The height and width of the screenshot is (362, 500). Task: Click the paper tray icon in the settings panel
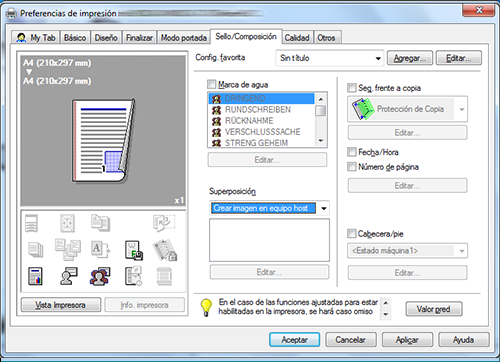coord(32,223)
